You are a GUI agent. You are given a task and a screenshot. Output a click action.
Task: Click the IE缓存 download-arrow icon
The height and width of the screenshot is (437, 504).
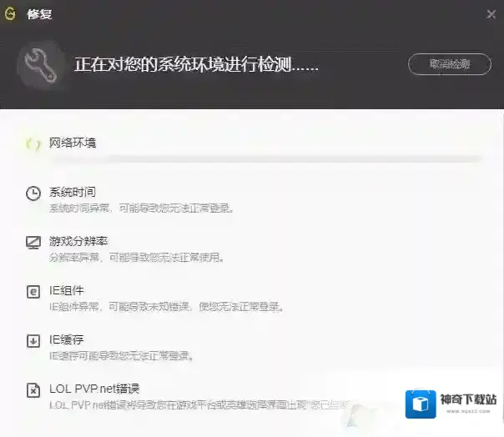[33, 341]
